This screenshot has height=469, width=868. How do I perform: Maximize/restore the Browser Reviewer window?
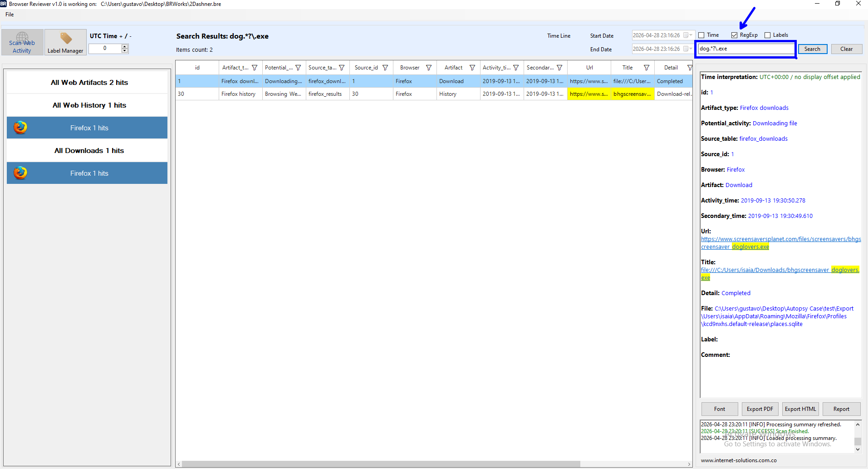pyautogui.click(x=838, y=4)
